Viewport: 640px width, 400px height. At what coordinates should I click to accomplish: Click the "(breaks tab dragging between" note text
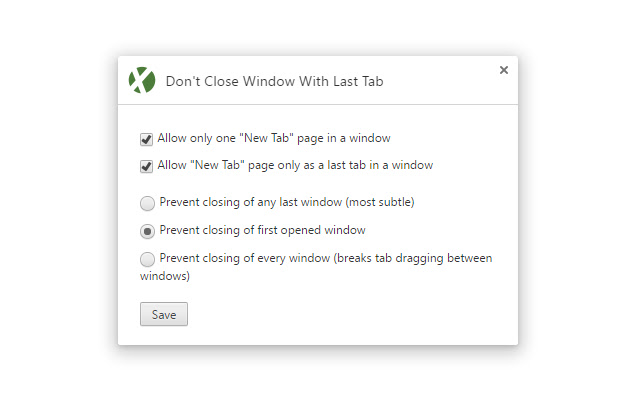418,258
